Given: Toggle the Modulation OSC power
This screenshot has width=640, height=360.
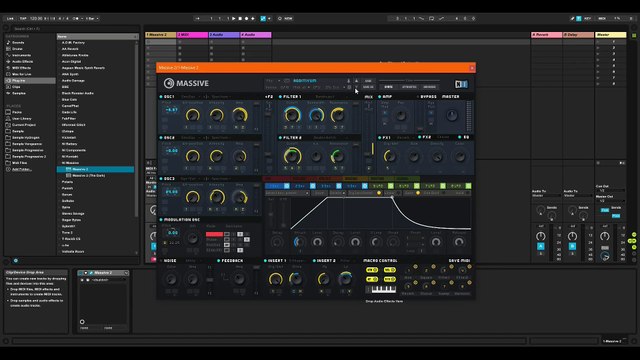Looking at the screenshot, I should pos(161,220).
